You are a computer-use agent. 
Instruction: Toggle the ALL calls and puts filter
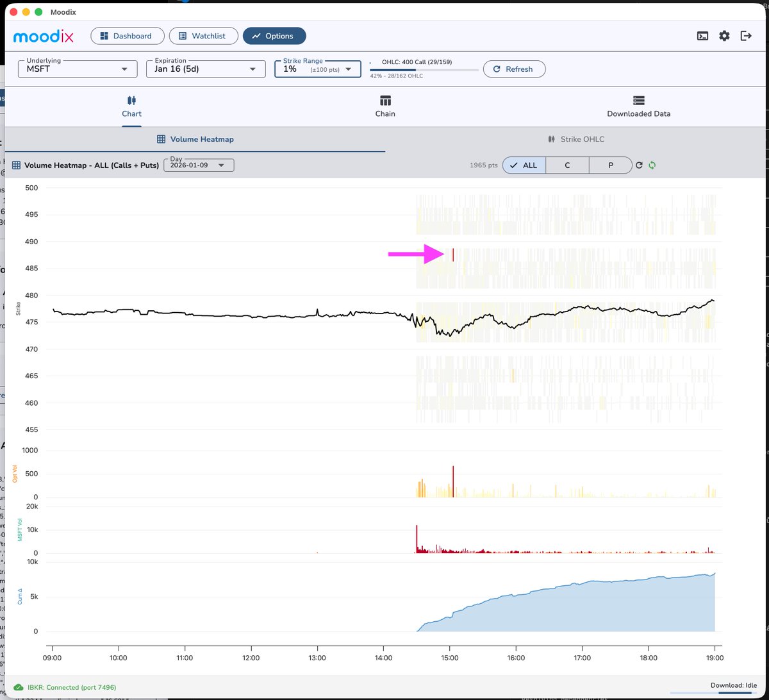(x=524, y=165)
